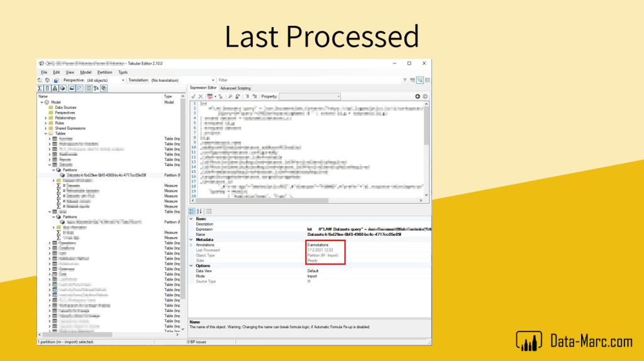Click the Relationships folder in the tree
644x361 pixels.
(65, 118)
